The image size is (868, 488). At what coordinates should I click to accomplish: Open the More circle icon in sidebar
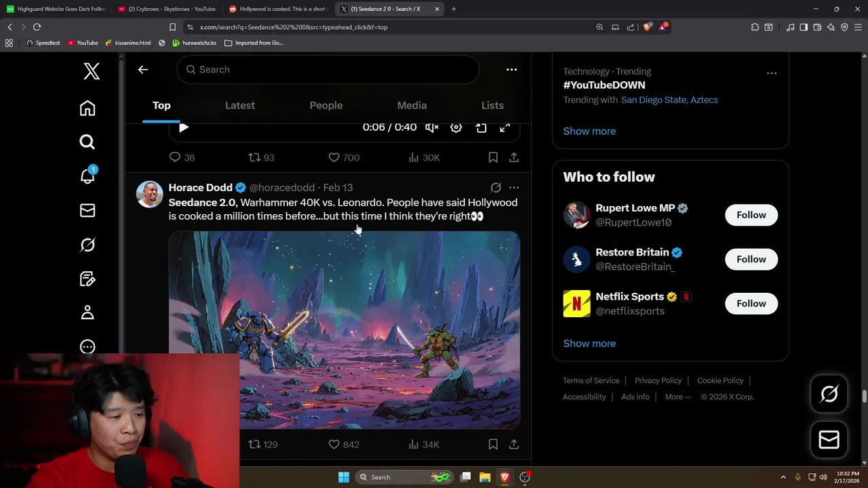[x=87, y=347]
